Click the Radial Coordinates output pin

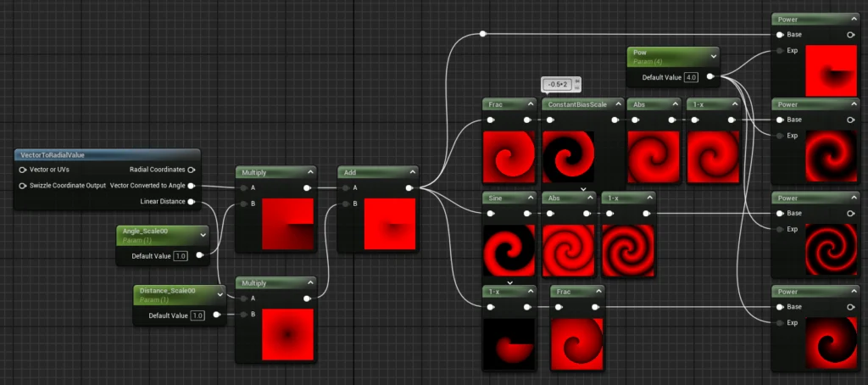[192, 170]
